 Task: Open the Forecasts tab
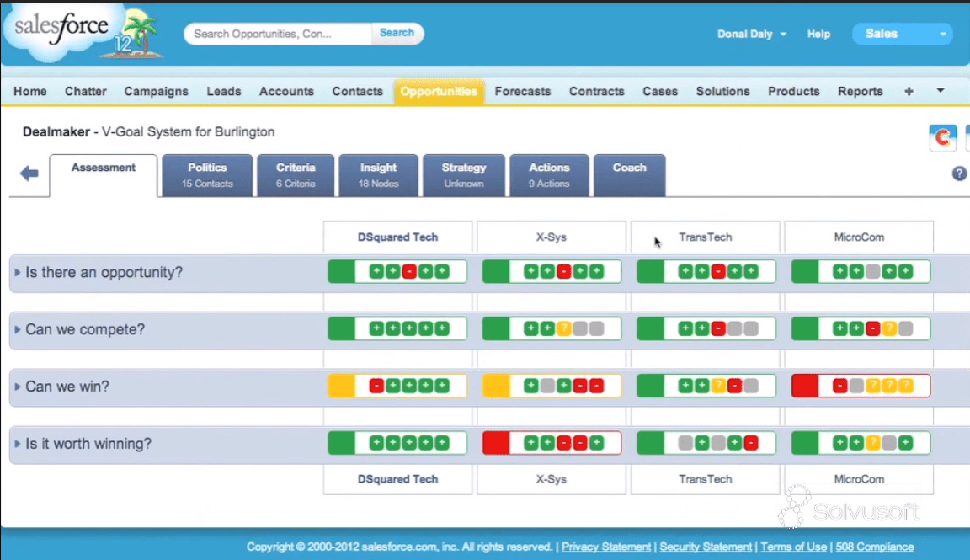click(523, 92)
